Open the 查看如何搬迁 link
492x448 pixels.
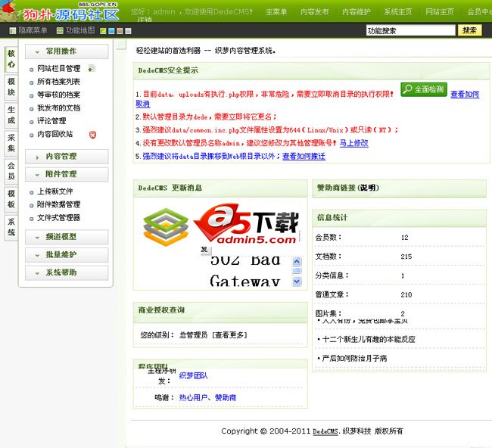(x=304, y=156)
